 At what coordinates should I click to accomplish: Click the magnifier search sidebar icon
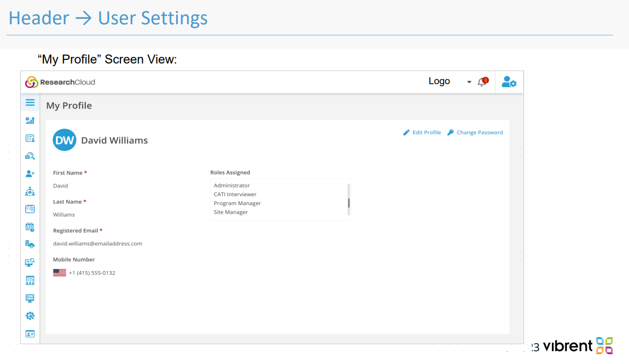[x=30, y=156]
